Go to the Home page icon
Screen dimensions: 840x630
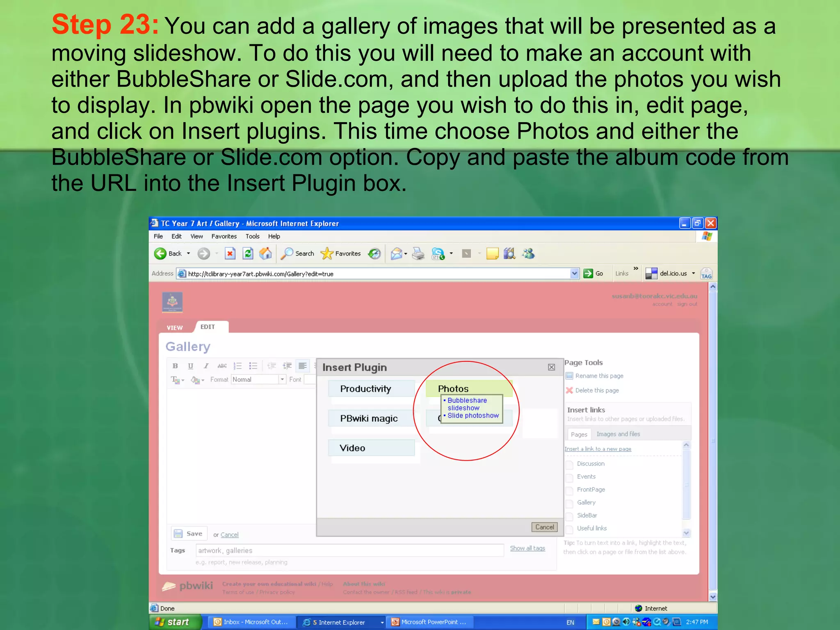[x=265, y=253]
